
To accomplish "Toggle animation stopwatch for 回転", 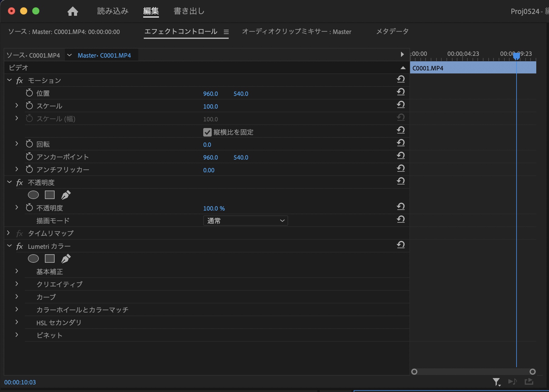I will pos(29,144).
